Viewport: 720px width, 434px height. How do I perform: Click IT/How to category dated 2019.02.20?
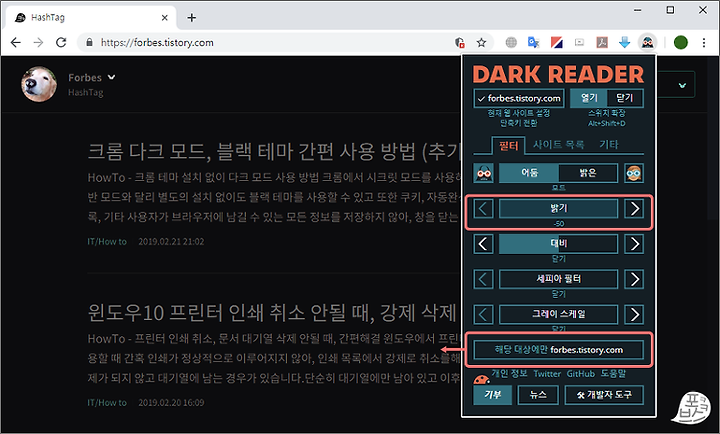pos(107,403)
